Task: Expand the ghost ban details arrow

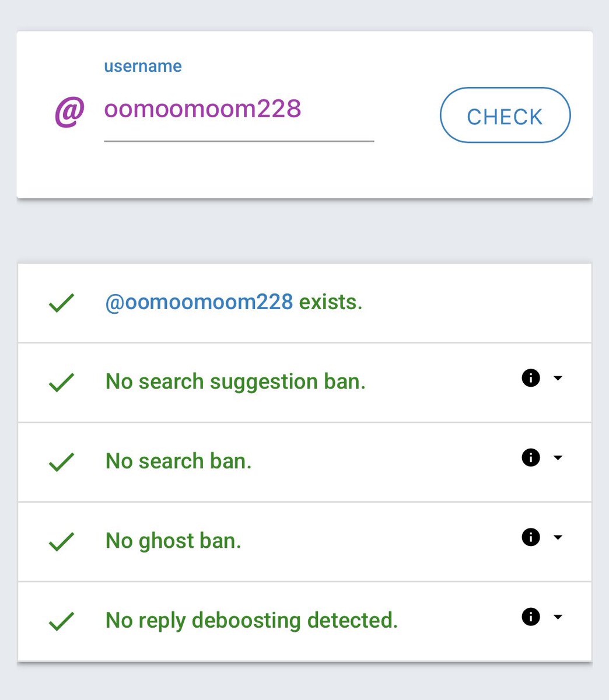Action: click(x=558, y=537)
